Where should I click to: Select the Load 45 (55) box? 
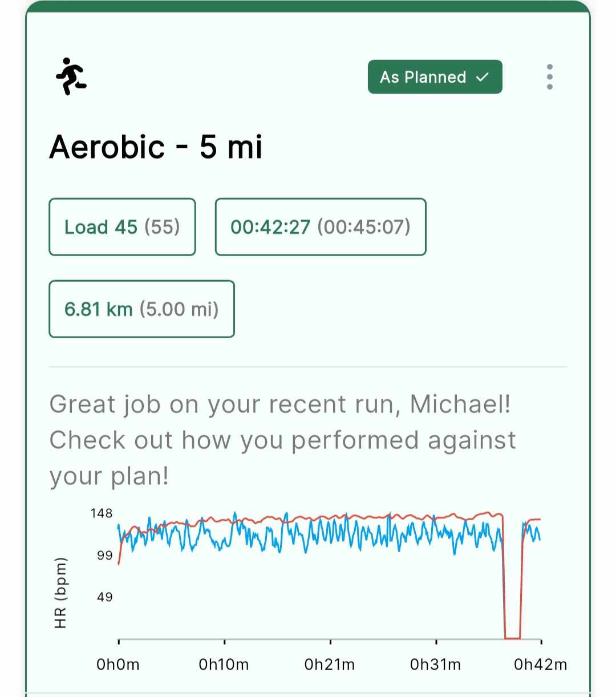122,227
